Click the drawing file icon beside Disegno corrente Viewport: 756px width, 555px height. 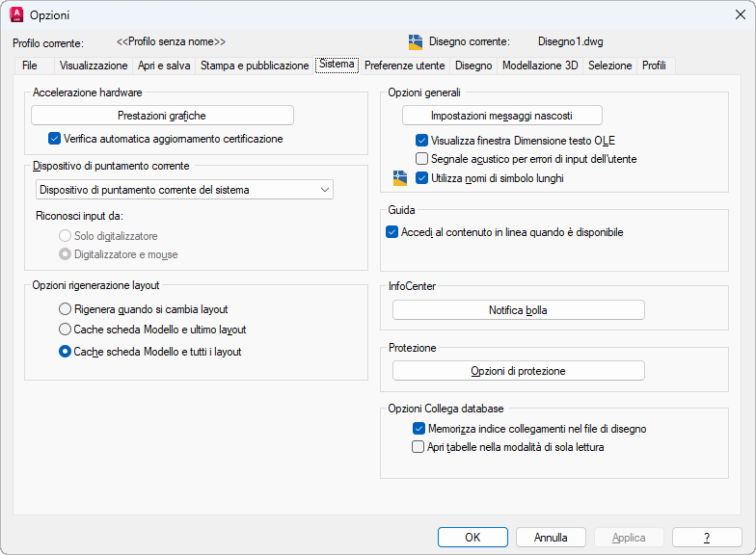(x=416, y=41)
